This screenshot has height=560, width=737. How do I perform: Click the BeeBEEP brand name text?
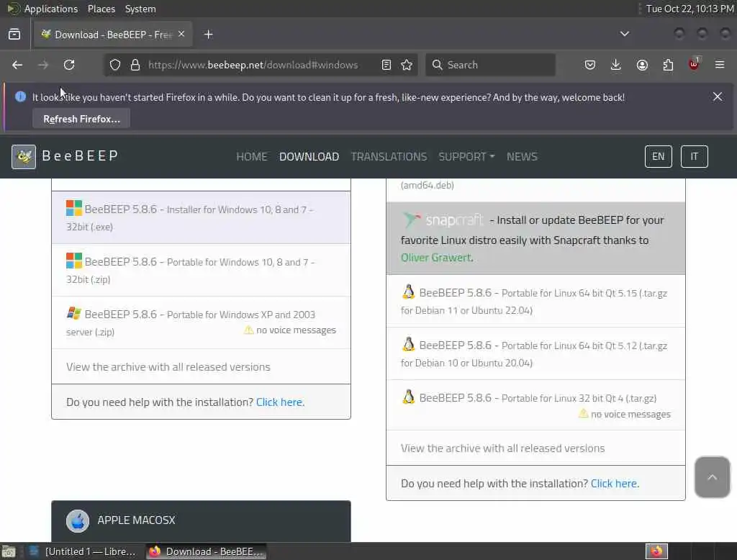click(80, 155)
